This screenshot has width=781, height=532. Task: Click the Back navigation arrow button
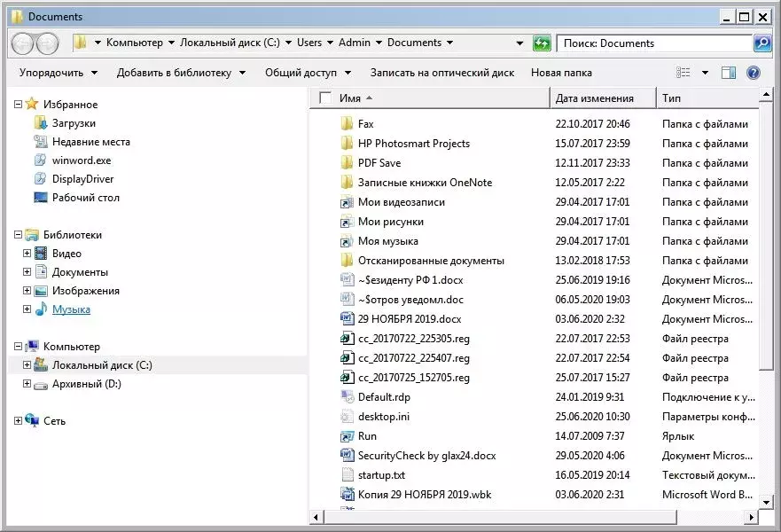click(x=22, y=44)
